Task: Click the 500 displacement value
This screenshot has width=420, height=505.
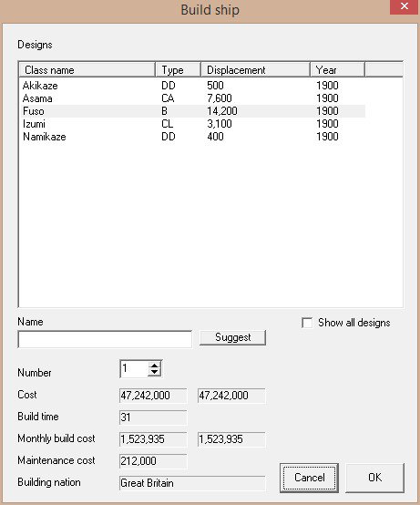Action: [215, 86]
